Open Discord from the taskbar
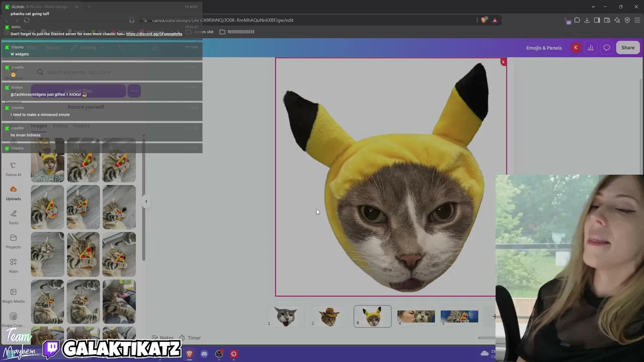The image size is (644, 362). click(x=204, y=354)
